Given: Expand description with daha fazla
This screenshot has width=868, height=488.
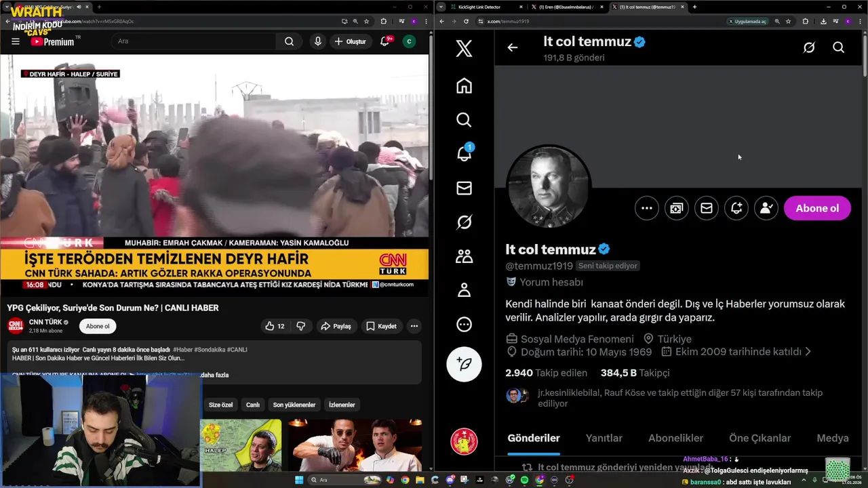Looking at the screenshot, I should pos(214,375).
